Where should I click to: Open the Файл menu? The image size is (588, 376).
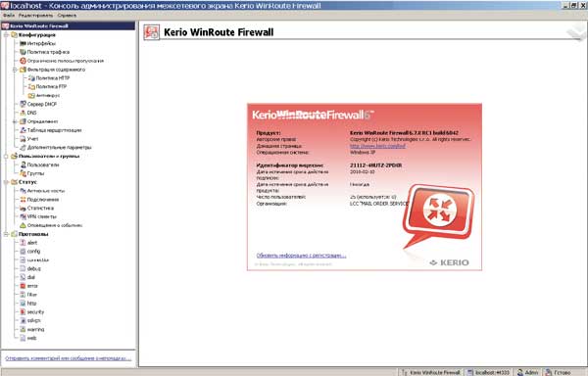point(9,16)
